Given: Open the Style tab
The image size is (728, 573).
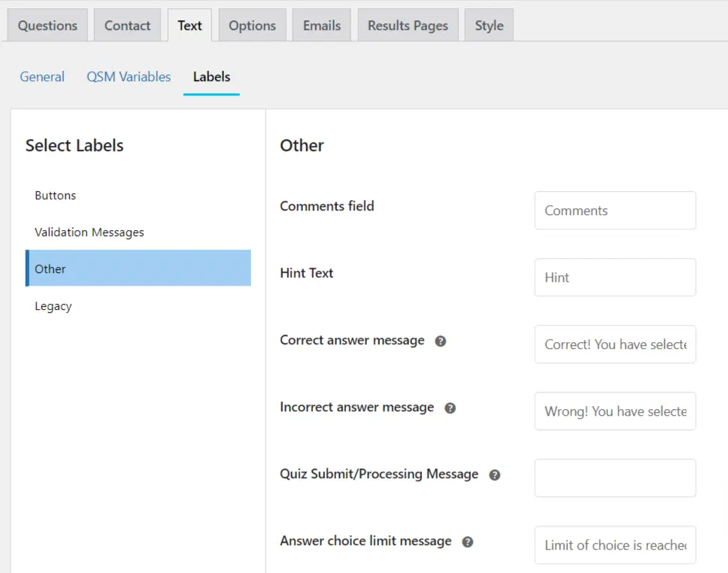Looking at the screenshot, I should click(x=489, y=26).
